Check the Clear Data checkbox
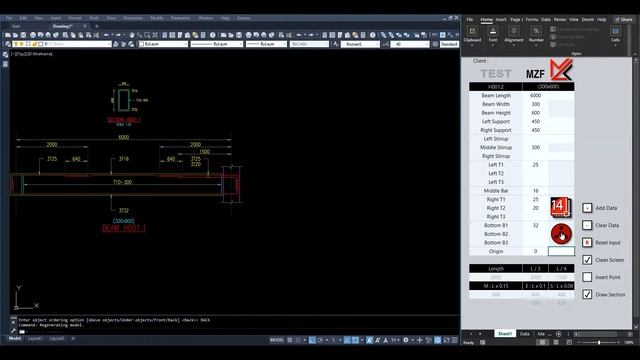Image resolution: width=640 pixels, height=360 pixels. tap(587, 225)
